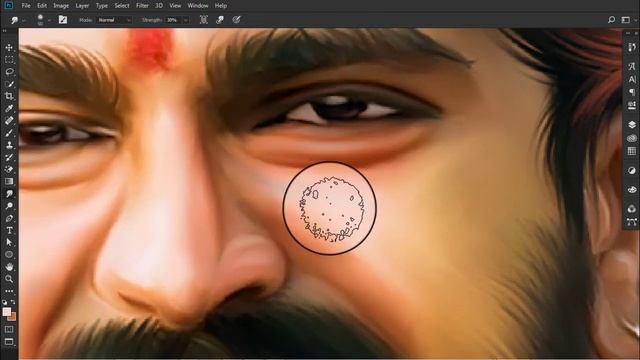Open the Strength slider dropdown arrow
The image size is (640, 360).
[x=186, y=20]
